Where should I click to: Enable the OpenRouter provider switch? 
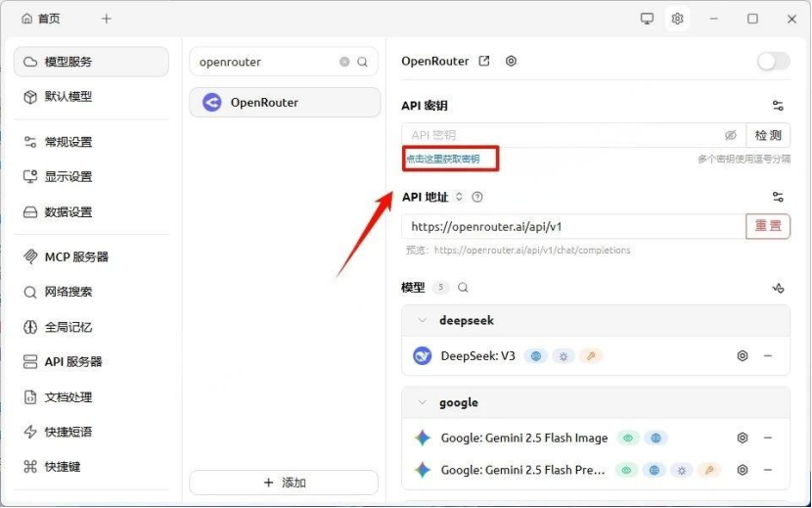[x=774, y=61]
